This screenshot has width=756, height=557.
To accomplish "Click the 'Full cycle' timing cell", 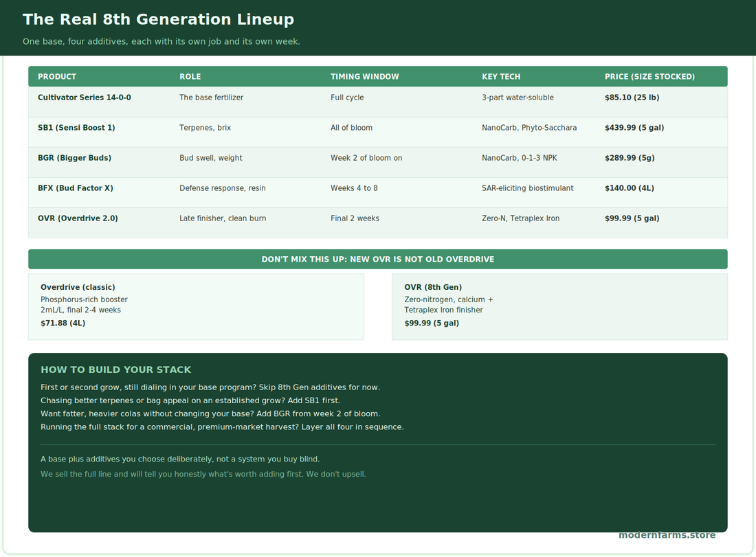I will point(347,98).
